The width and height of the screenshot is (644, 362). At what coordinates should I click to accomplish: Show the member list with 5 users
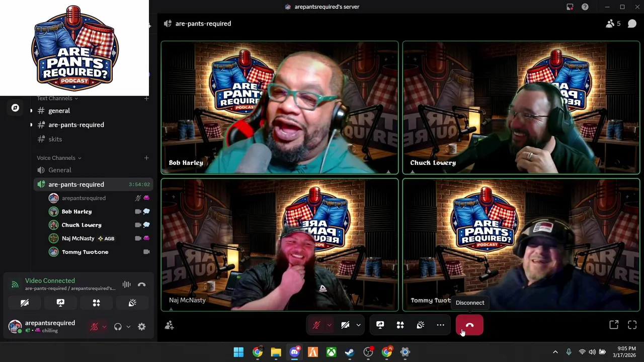pos(613,24)
